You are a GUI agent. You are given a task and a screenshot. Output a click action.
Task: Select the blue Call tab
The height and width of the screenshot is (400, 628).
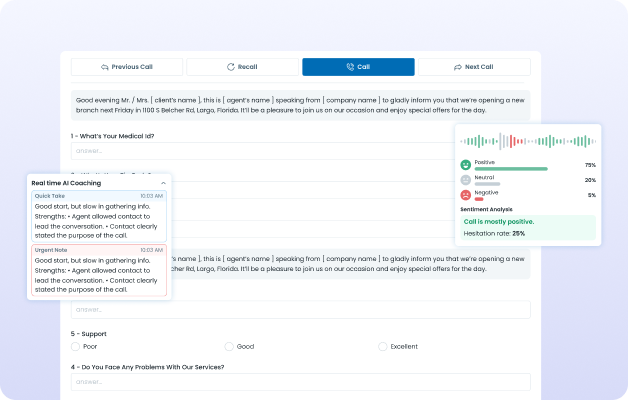tap(358, 67)
